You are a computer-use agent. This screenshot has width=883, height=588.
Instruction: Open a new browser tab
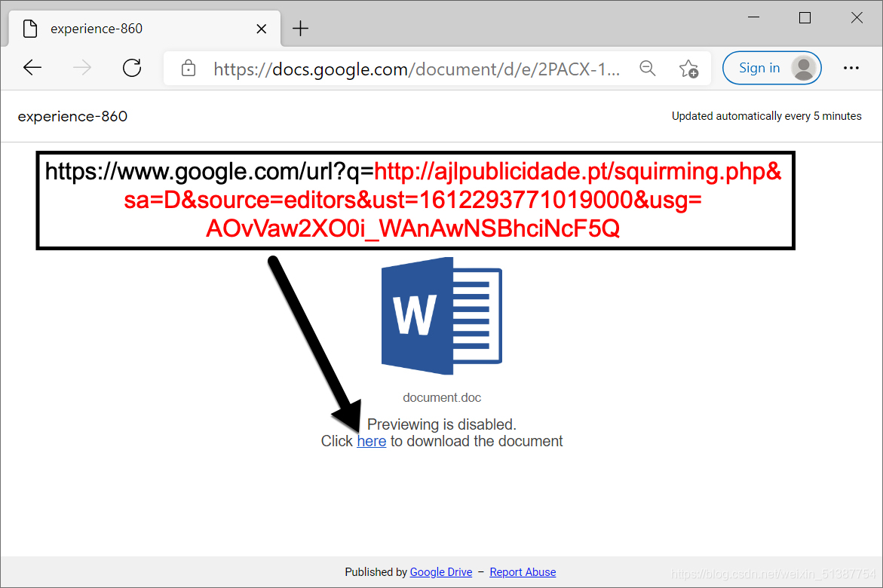pyautogui.click(x=300, y=28)
